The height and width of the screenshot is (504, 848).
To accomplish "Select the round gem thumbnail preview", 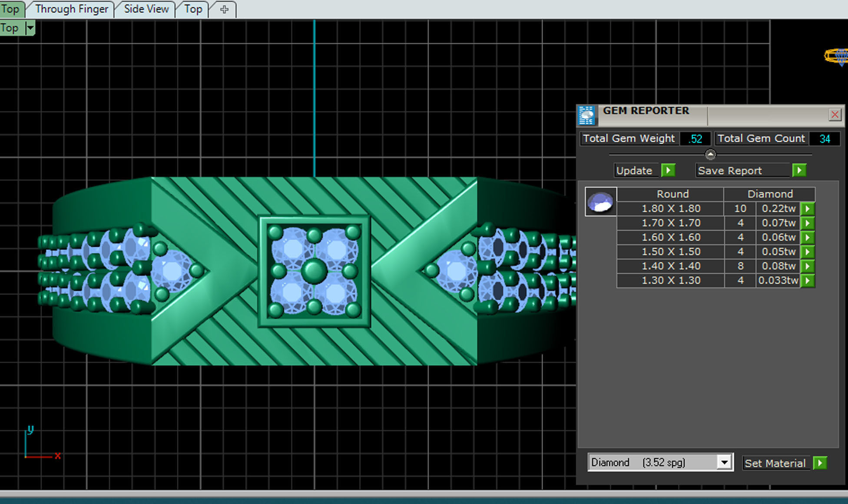I will click(600, 202).
